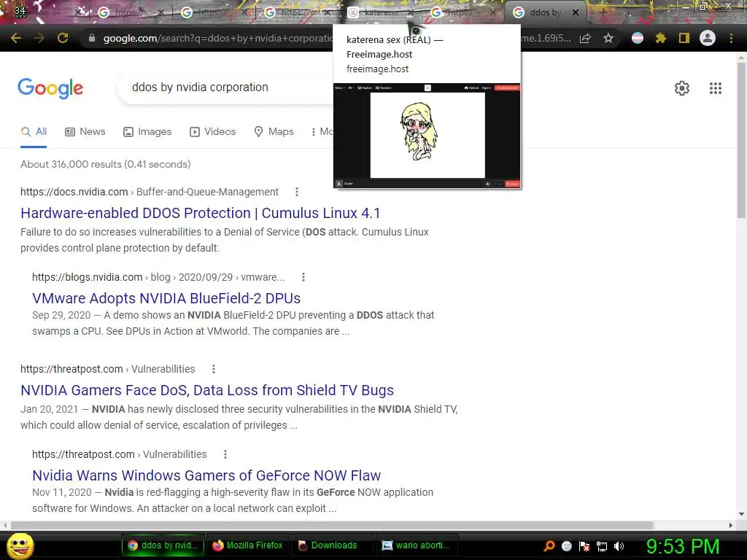This screenshot has width=747, height=560.
Task: Switch to the Maps search tab
Action: point(274,132)
